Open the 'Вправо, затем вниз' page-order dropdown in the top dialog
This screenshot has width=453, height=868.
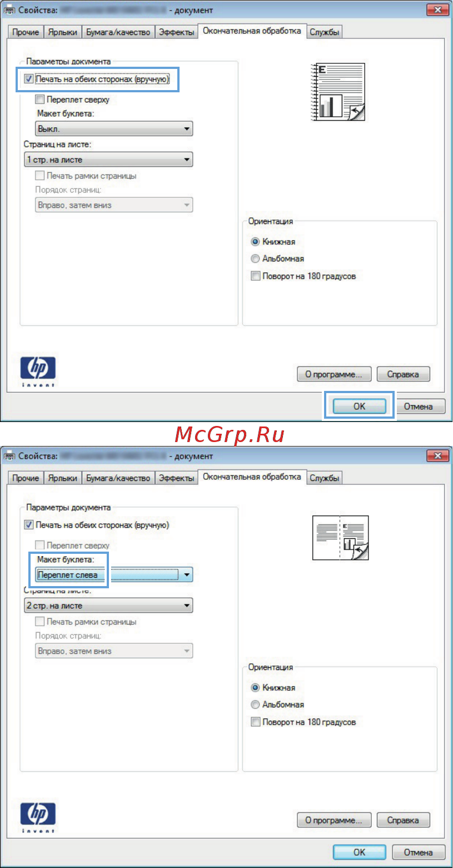click(x=114, y=205)
